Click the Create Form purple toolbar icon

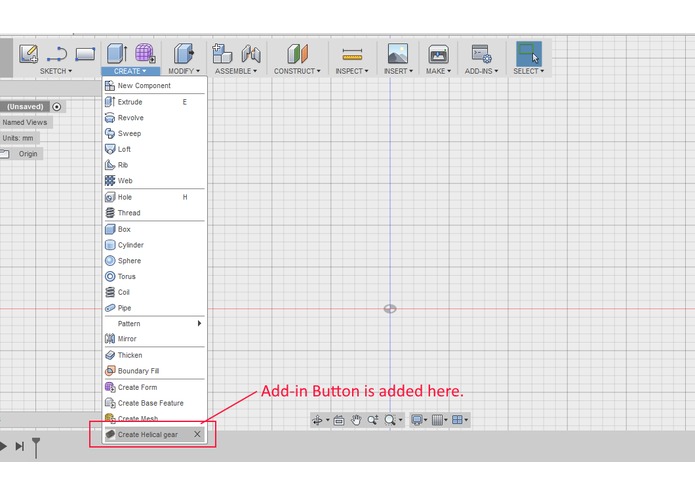145,53
